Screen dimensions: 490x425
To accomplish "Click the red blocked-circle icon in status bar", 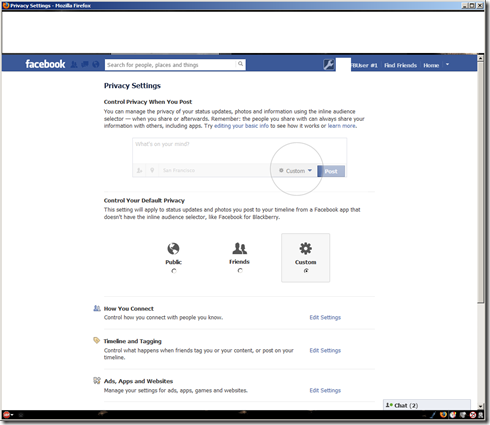I will tap(473, 415).
